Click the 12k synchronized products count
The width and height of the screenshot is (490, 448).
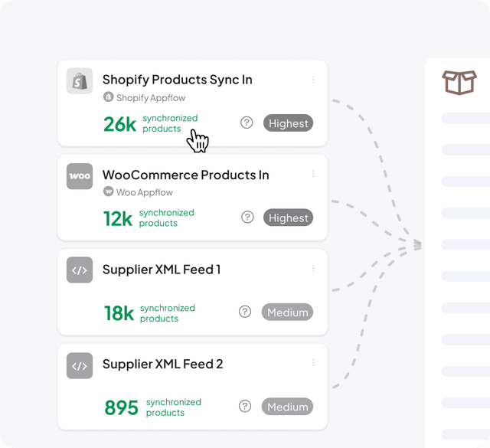click(x=149, y=218)
